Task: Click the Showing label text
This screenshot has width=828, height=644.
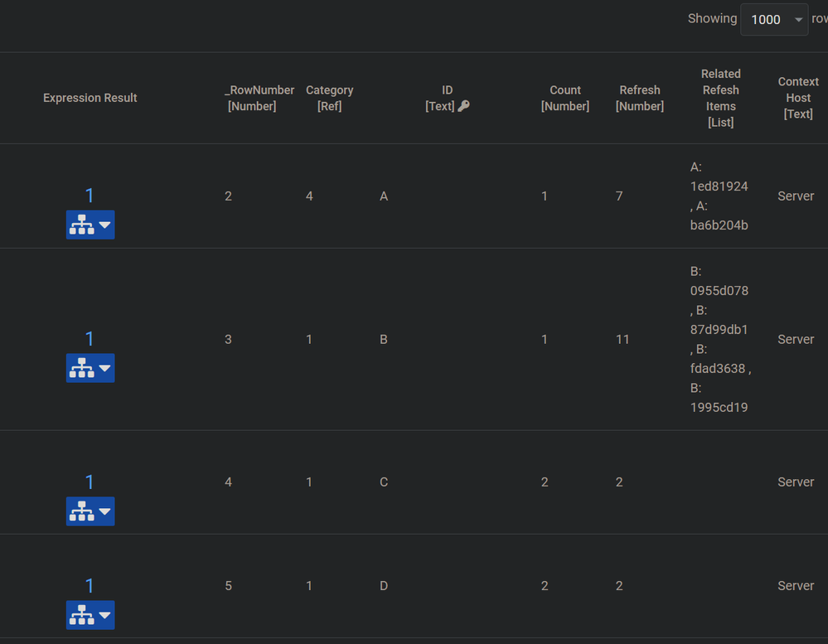Action: click(712, 18)
